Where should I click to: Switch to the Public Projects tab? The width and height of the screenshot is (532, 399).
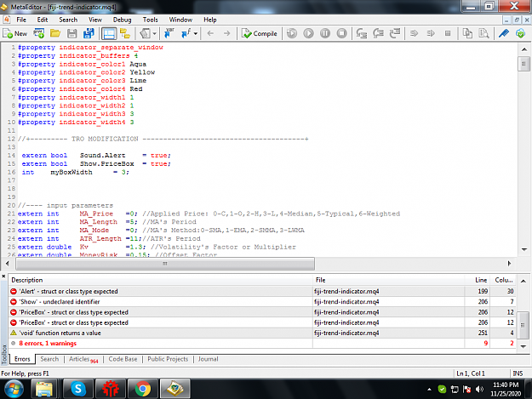(168, 359)
